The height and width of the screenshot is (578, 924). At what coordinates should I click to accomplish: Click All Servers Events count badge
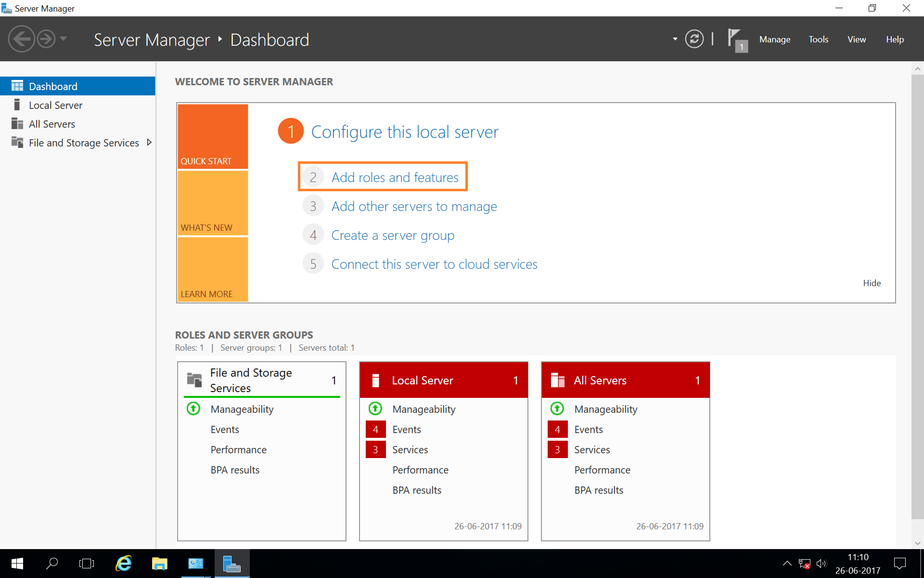(x=557, y=429)
